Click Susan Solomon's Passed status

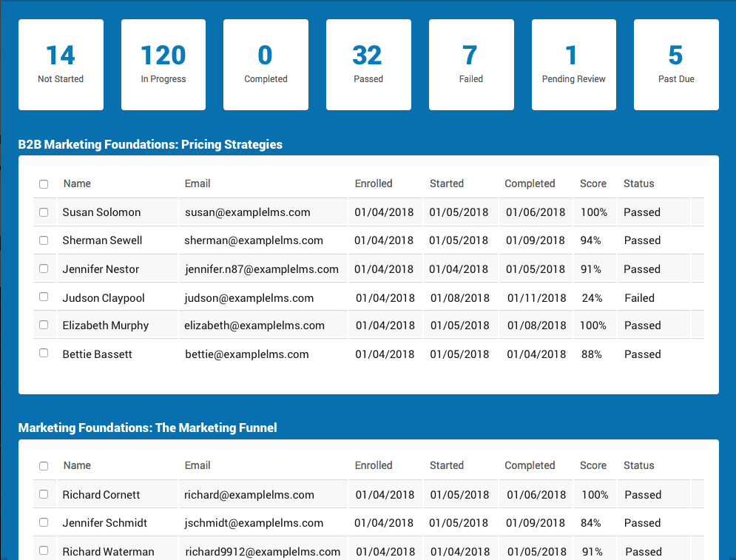pos(641,212)
